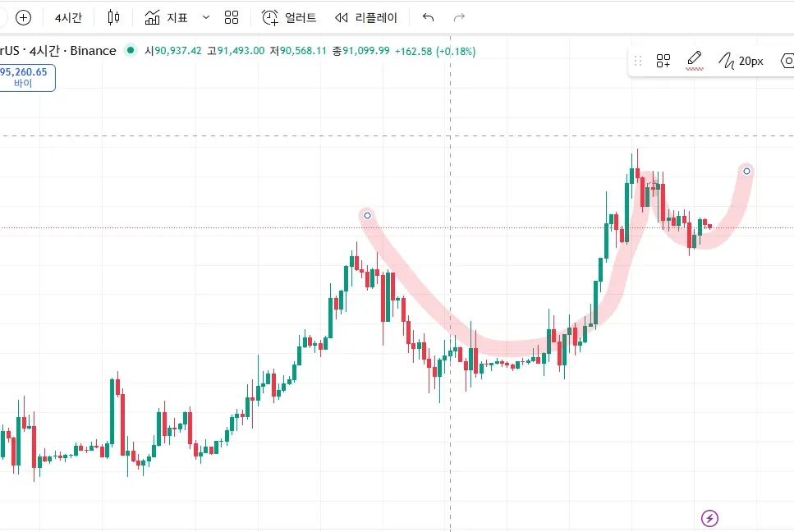Click the green market status dot

130,51
